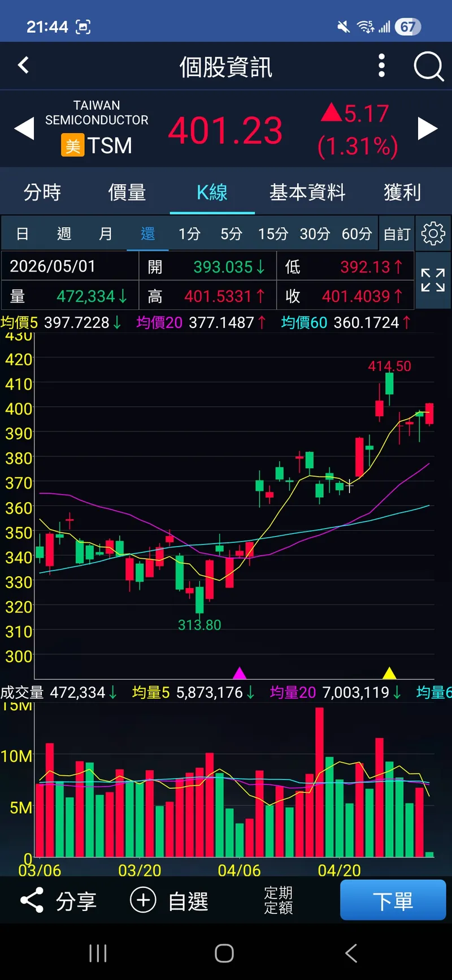The image size is (452, 980).
Task: Tap the 5.17 price change value
Action: [x=367, y=114]
